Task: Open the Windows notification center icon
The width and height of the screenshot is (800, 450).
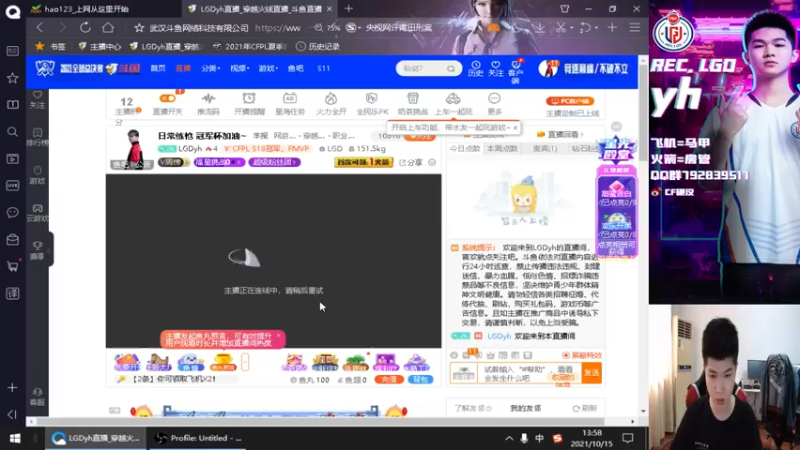Action: (628, 438)
